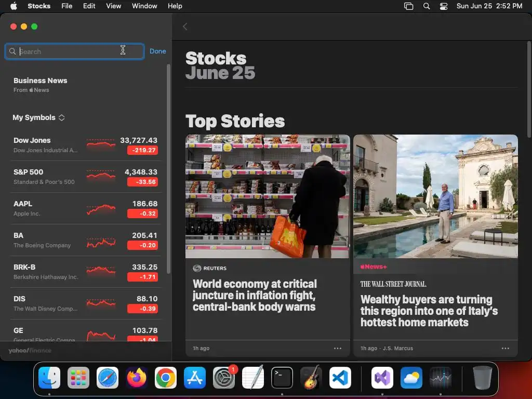532x399 pixels.
Task: Open the File menu
Action: pyautogui.click(x=67, y=6)
